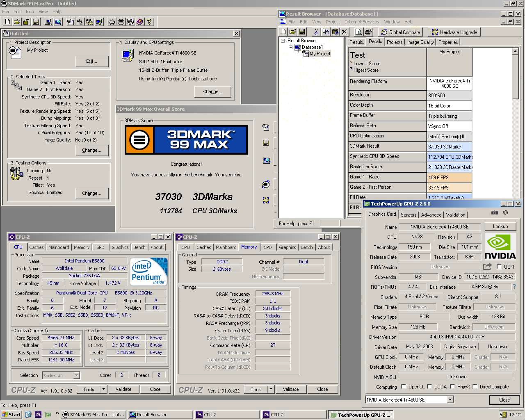This screenshot has height=420, width=525.
Task: Select My Project in Result Browser tree
Action: click(x=320, y=54)
